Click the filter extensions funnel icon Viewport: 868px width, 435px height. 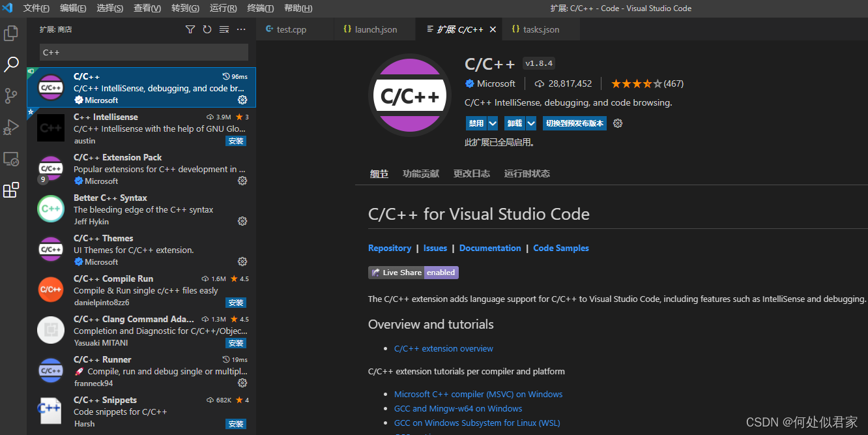click(x=190, y=29)
